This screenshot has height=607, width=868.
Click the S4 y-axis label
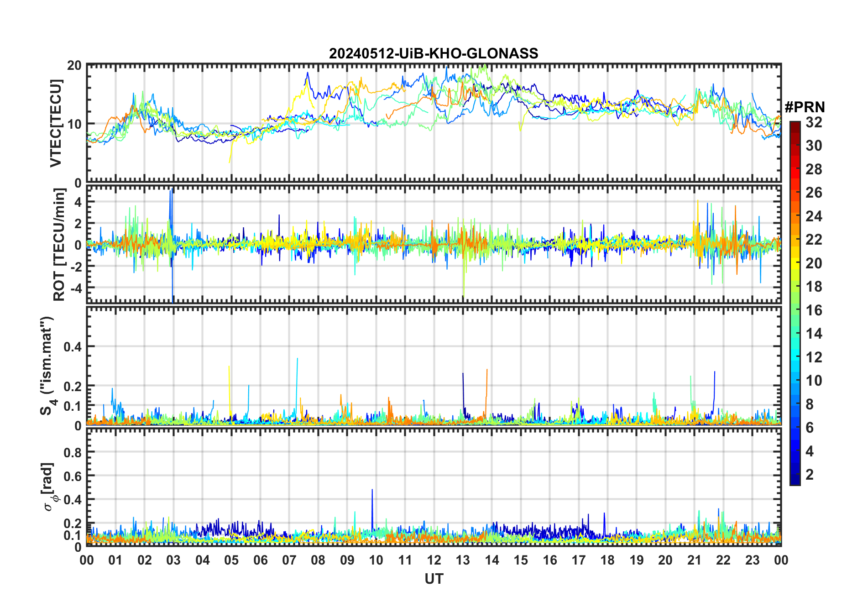pos(47,366)
